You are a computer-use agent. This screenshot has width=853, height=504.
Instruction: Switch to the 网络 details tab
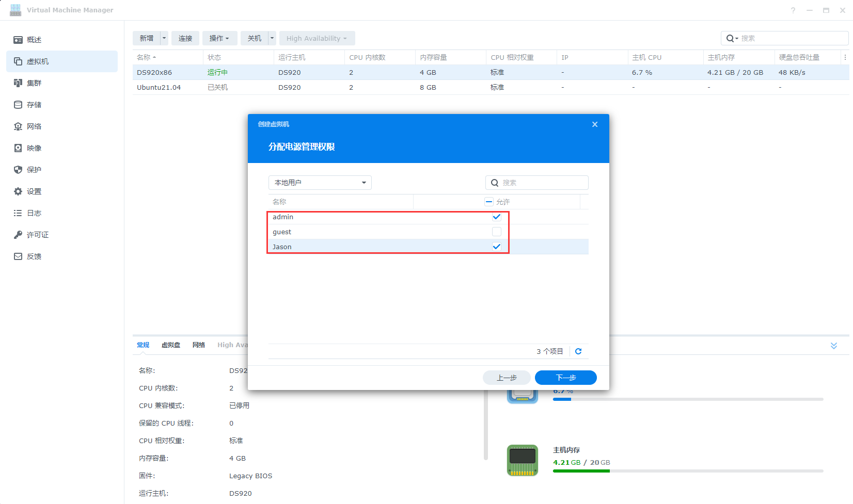coord(199,345)
